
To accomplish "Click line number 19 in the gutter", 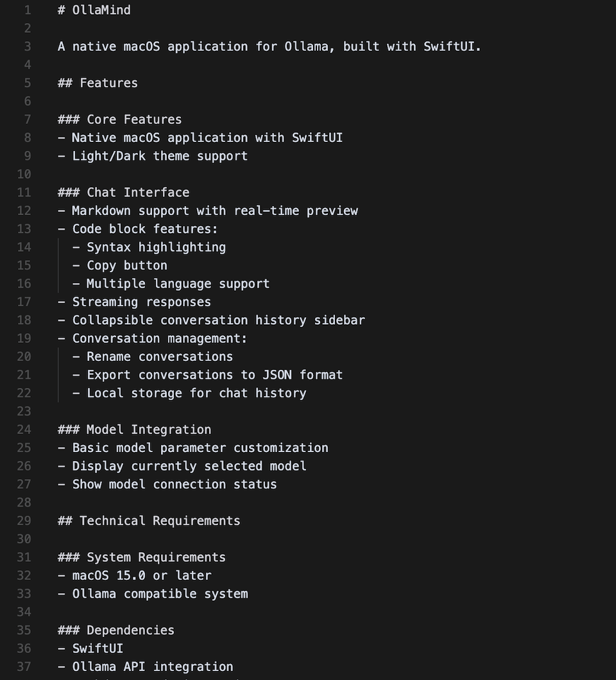I will tap(24, 338).
